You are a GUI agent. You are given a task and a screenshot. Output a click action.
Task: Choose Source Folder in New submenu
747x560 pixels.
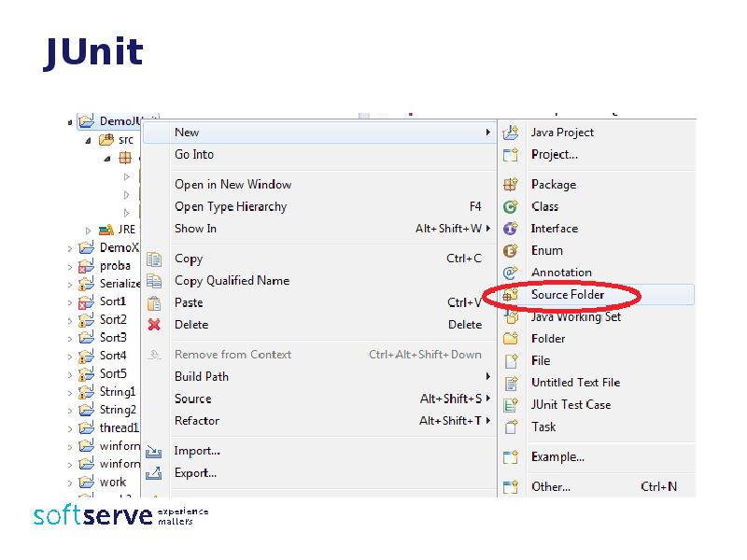[x=597, y=295]
